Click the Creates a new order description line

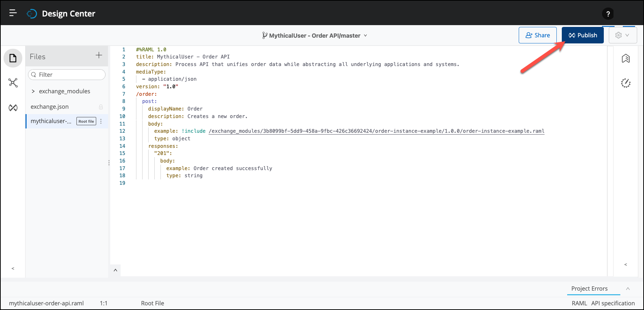point(198,116)
